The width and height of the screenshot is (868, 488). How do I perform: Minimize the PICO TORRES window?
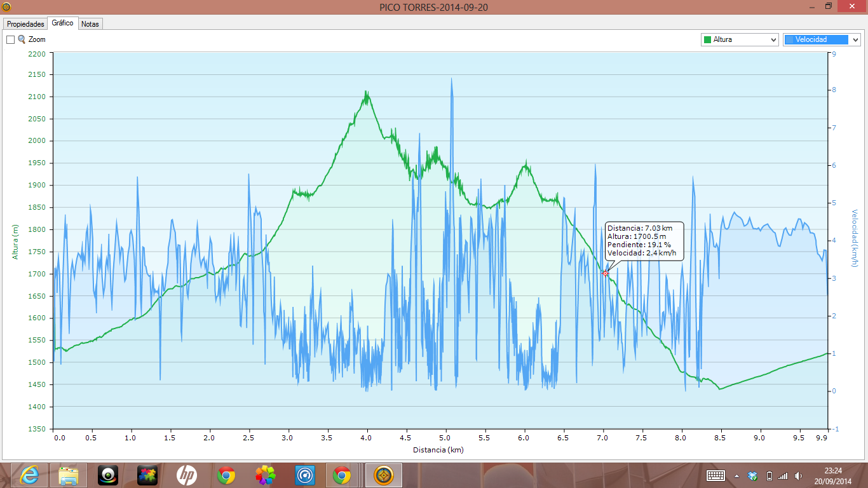[x=812, y=6]
